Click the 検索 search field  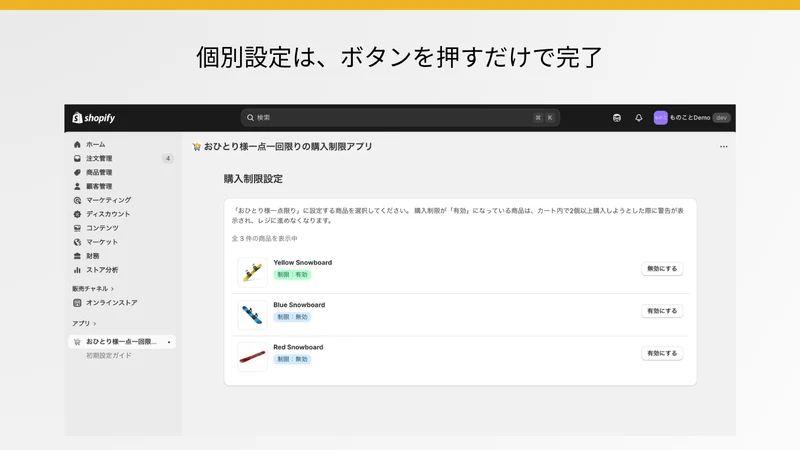pyautogui.click(x=400, y=118)
